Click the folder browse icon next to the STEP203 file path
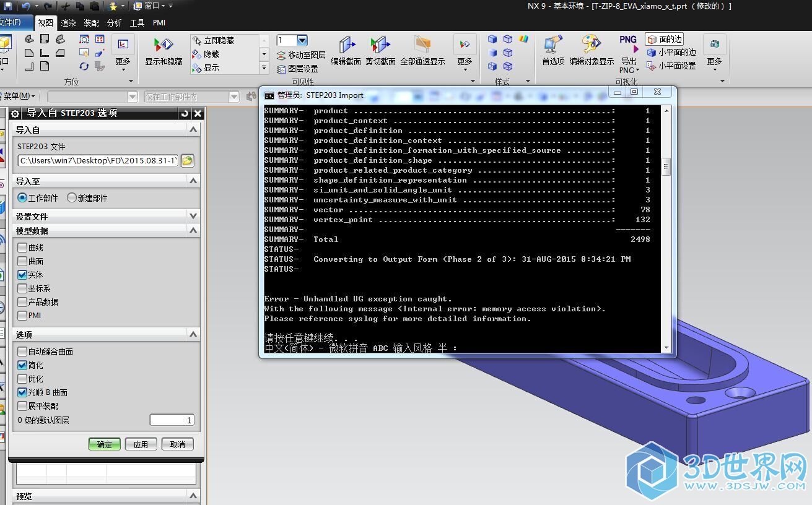 point(187,161)
